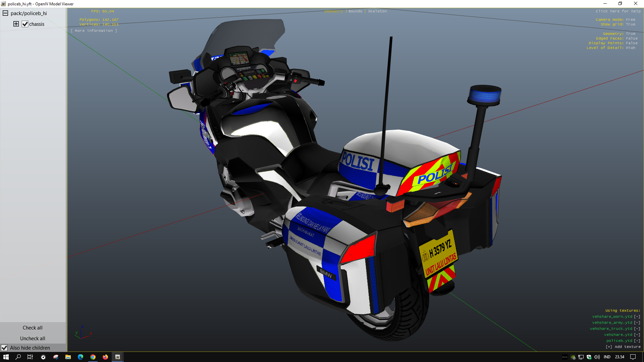The width and height of the screenshot is (644, 362).
Task: Switch to the Bounds view tab
Action: [355, 11]
